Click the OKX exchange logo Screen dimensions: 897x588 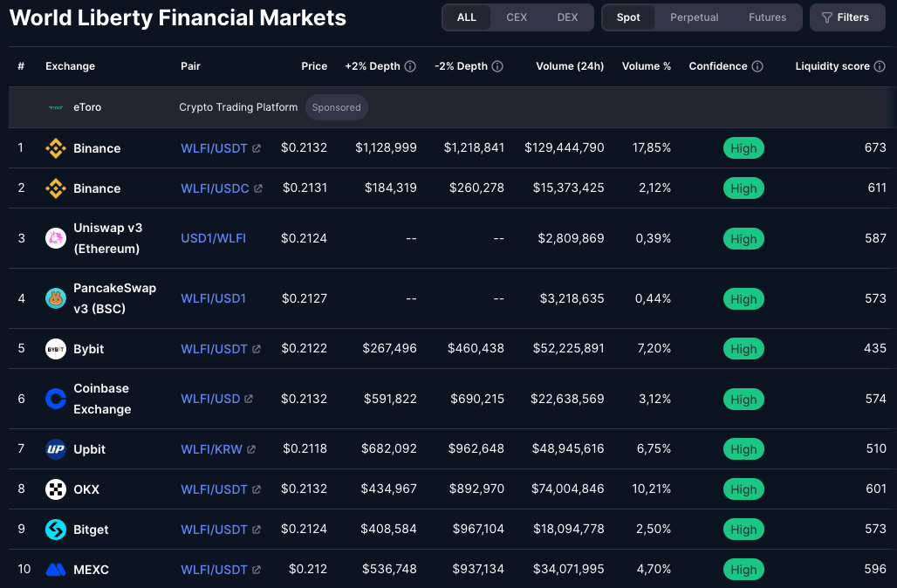pyautogui.click(x=56, y=489)
